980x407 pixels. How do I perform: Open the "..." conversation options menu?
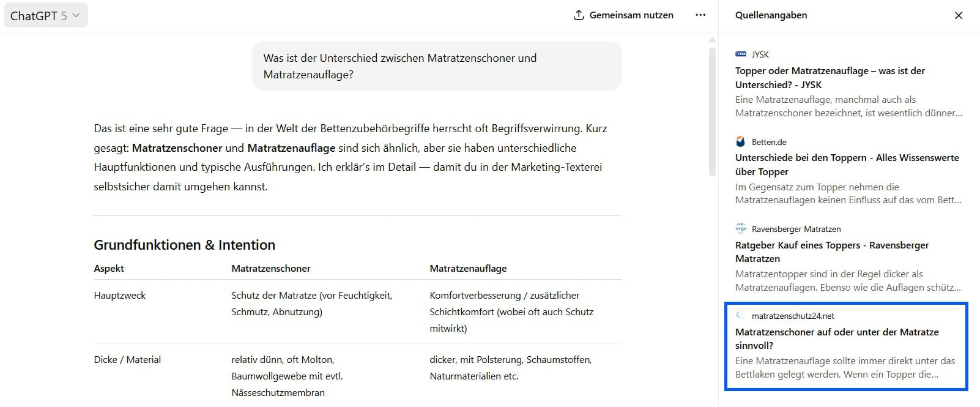700,15
